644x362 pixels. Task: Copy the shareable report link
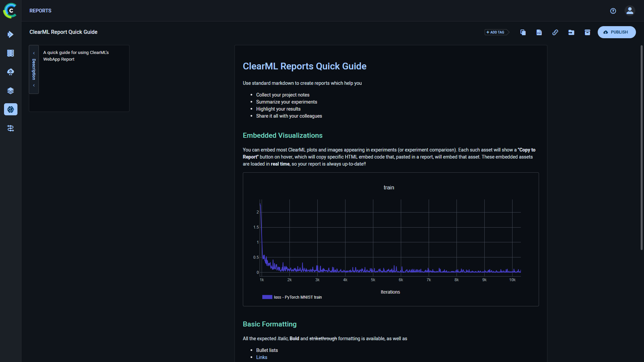pyautogui.click(x=555, y=32)
